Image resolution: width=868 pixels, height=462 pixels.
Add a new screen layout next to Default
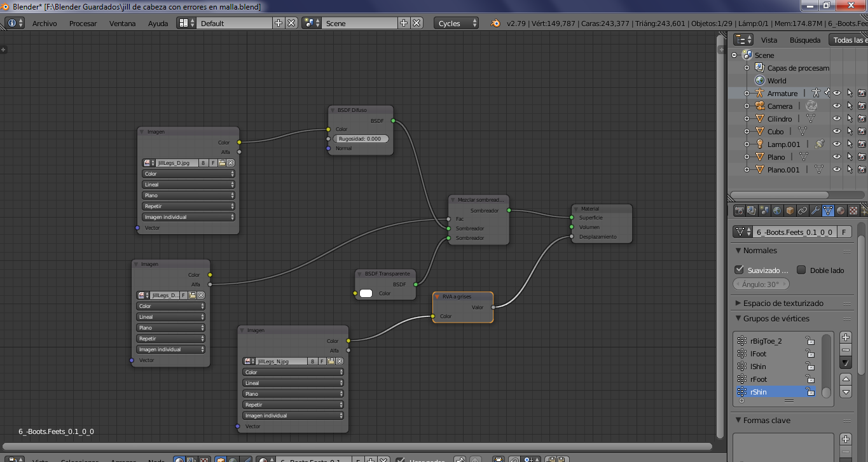279,23
